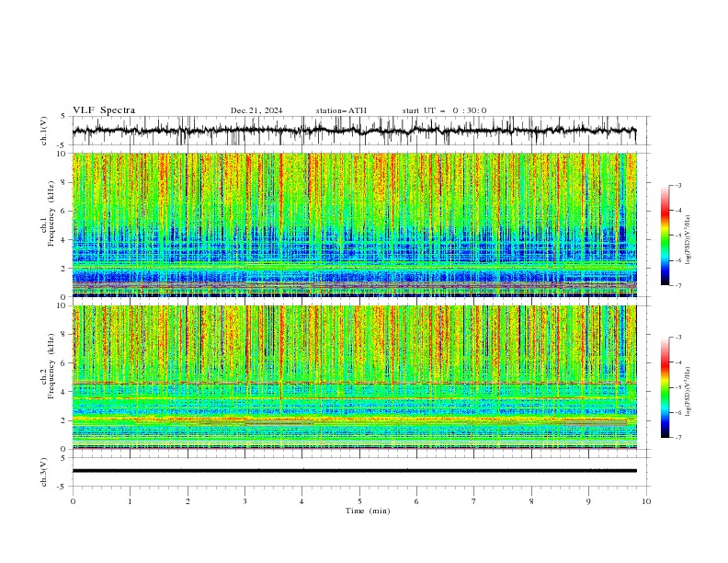Click the 'Time (min)' axis label
The height and width of the screenshot is (563, 728).
[368, 511]
